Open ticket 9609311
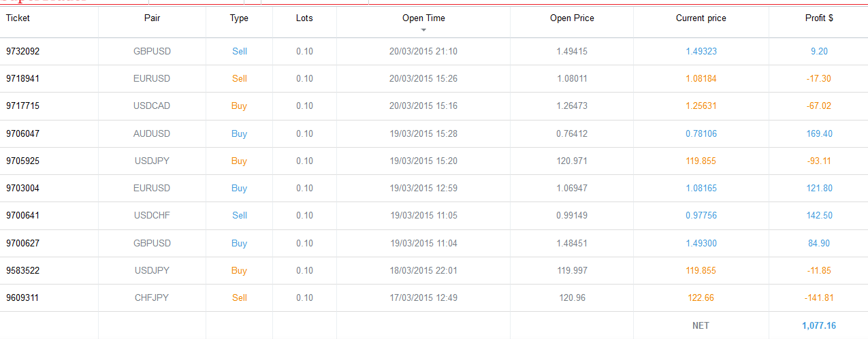 (23, 298)
